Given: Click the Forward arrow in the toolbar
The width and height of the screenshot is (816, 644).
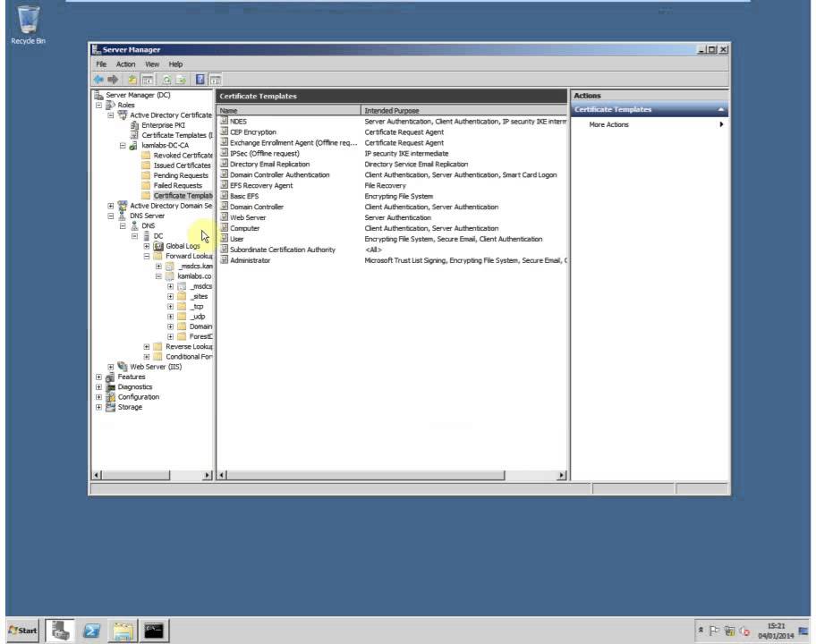Looking at the screenshot, I should 113,80.
